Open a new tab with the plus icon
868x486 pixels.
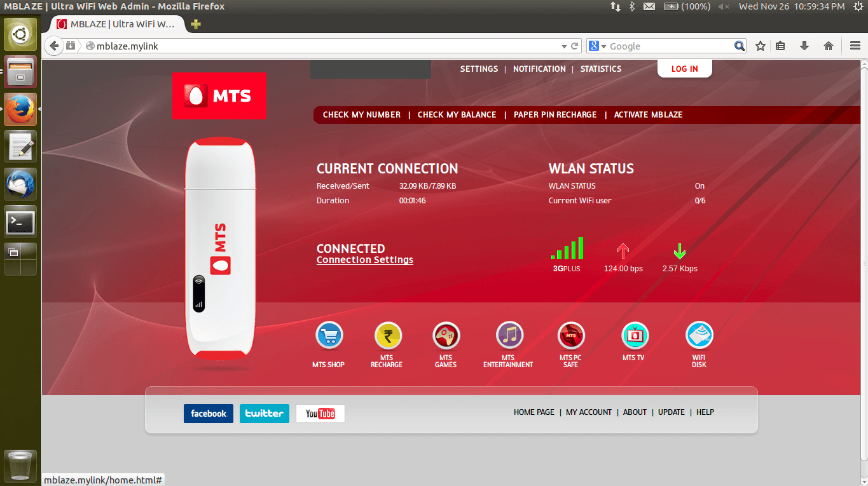196,24
